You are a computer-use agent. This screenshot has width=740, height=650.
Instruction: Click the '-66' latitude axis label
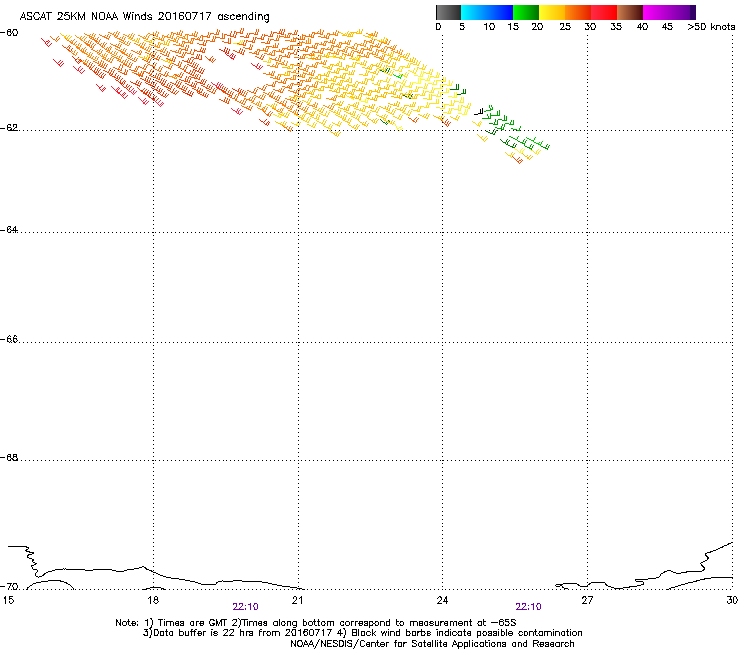point(9,340)
